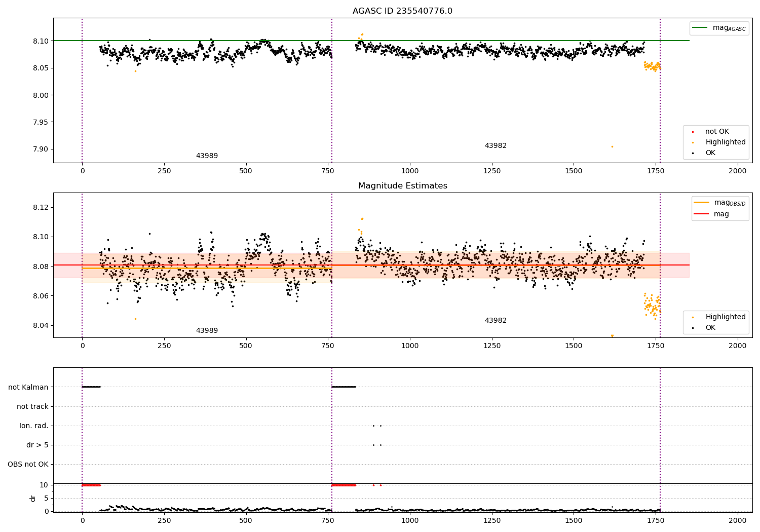Click the rotated 'dr' y-axis label
Viewport: 760px width, 532px height.
point(33,498)
